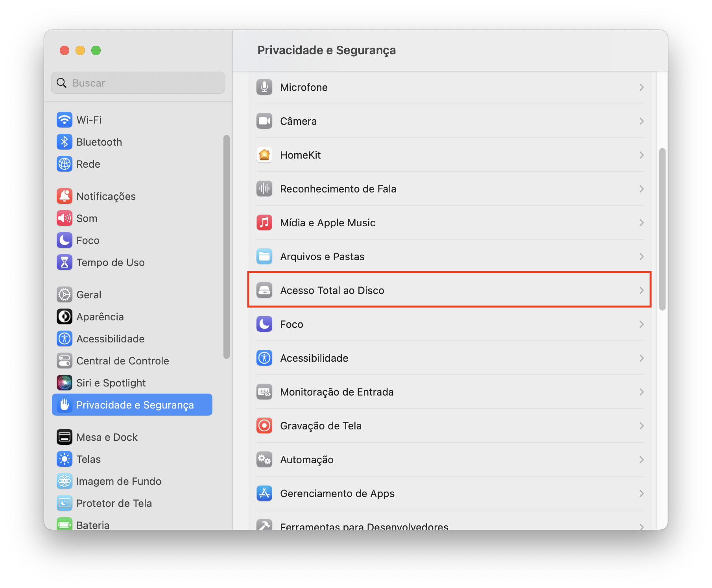Open Tempo de Uso settings
Viewport: 712px width, 588px height.
(111, 262)
